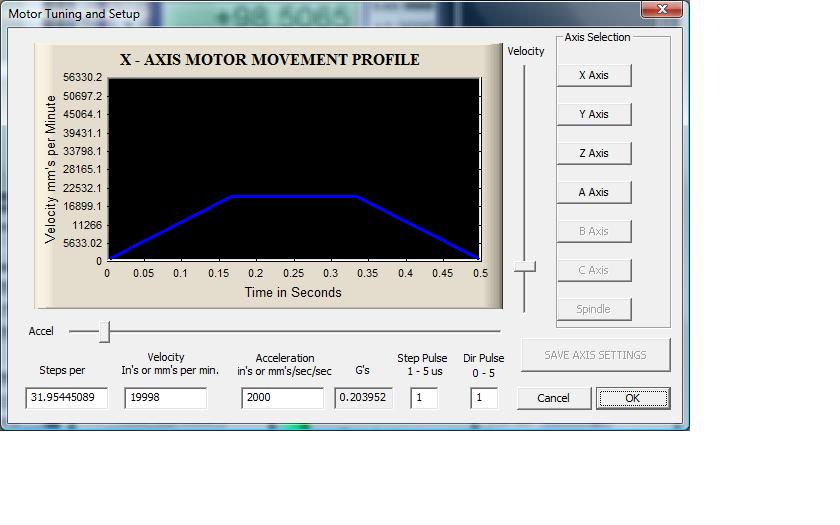The width and height of the screenshot is (840, 525).
Task: Click the G's value field
Action: (364, 398)
